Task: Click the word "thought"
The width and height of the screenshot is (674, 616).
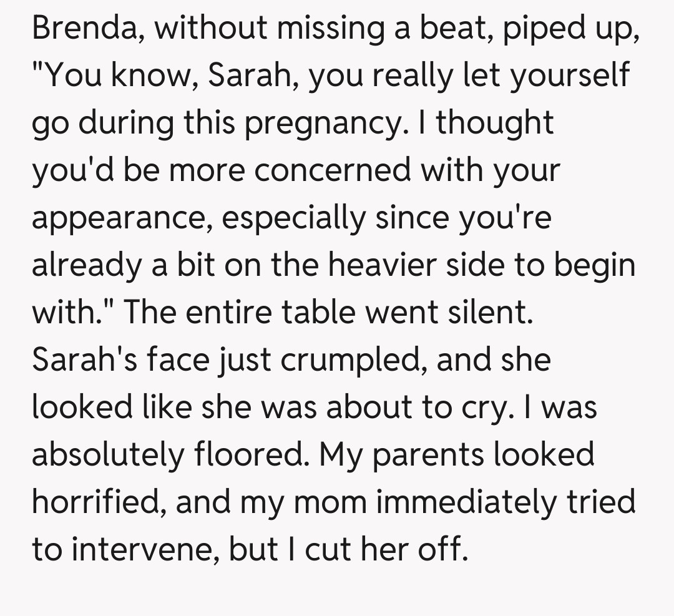Action: pos(494,122)
